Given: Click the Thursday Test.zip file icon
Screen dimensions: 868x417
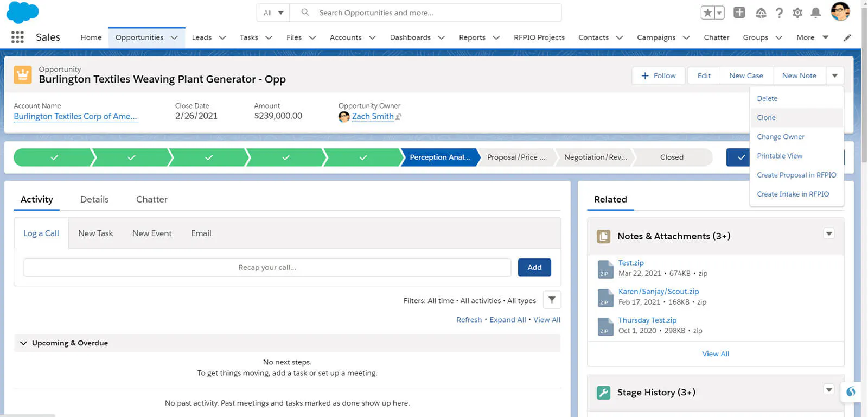Looking at the screenshot, I should [605, 326].
